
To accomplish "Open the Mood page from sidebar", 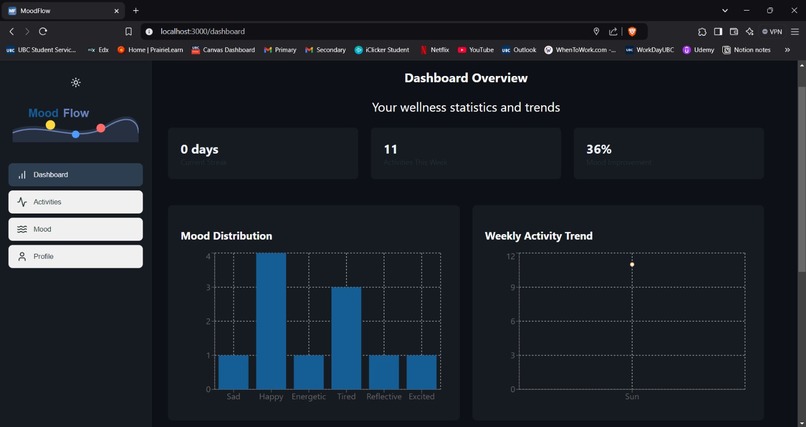I will (76, 229).
